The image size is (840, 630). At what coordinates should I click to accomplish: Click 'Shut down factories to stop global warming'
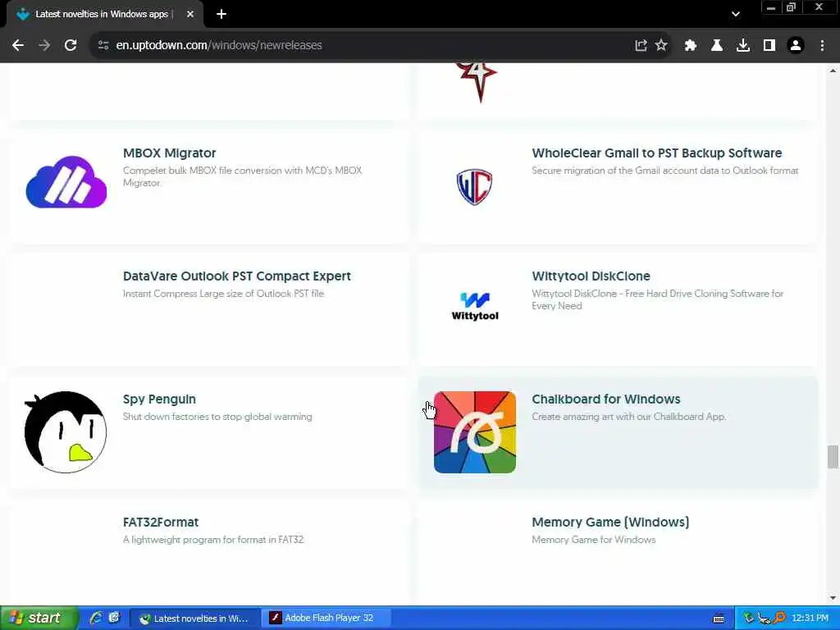pyautogui.click(x=217, y=417)
